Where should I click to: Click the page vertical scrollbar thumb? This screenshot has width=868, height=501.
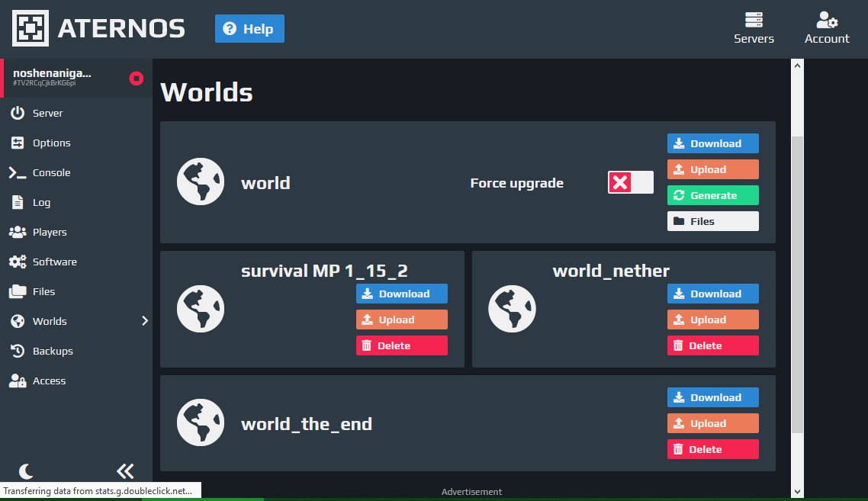(797, 284)
